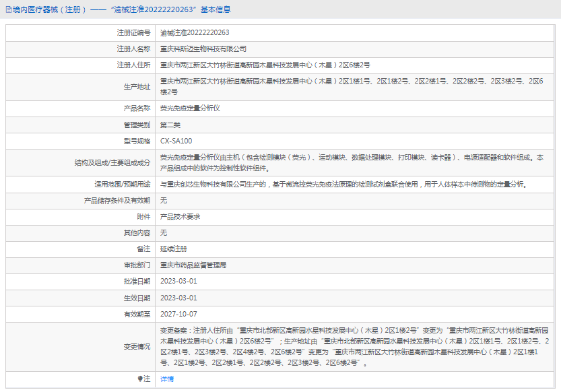Select model spec value CX-SA100
Viewport: 561px width, 392px height.
click(x=176, y=141)
